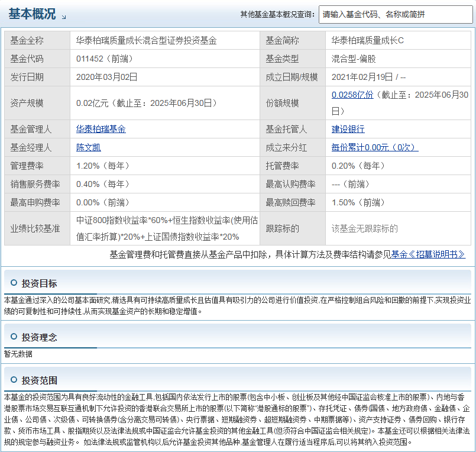
Task: Select the 销售服务费率 label cell
Action: pos(37,184)
